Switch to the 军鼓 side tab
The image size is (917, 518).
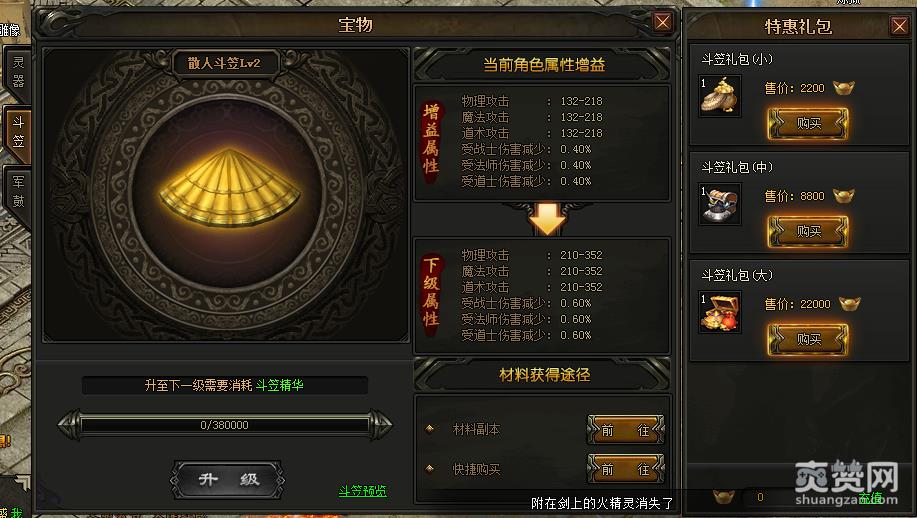[x=18, y=192]
